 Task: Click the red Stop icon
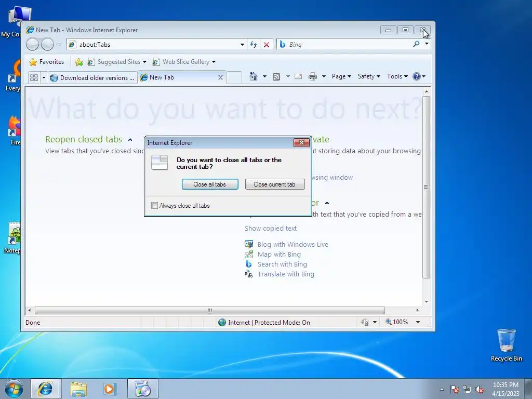point(267,45)
